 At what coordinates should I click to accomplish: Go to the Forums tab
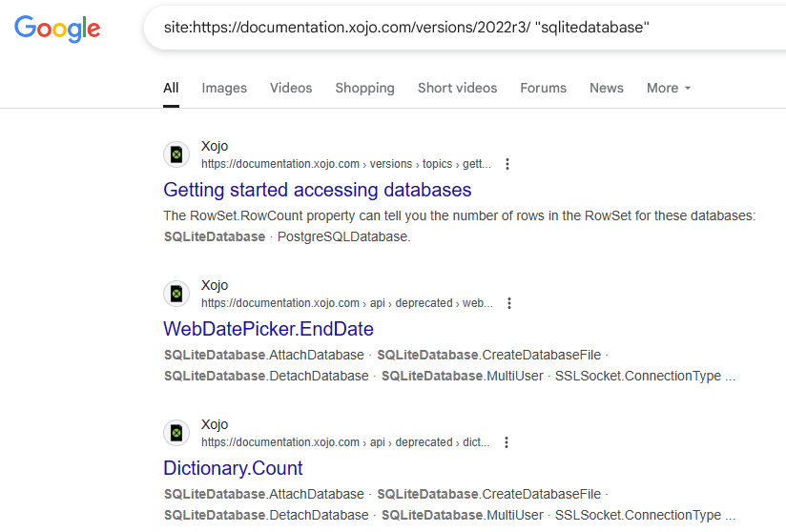pos(543,88)
